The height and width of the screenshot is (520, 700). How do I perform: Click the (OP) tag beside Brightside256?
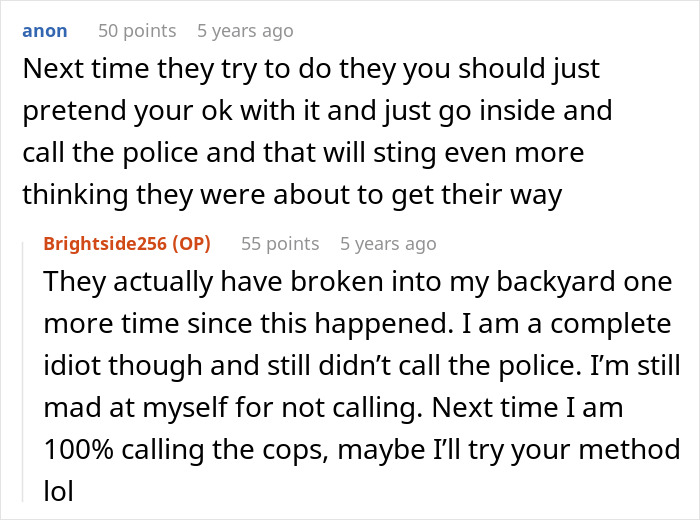point(192,244)
